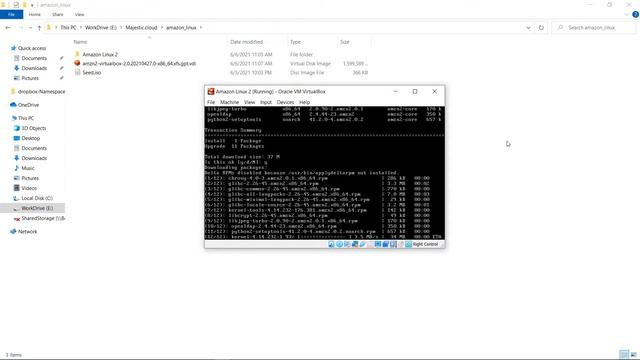Click VirtualBox recording status bar icon
This screenshot has height=360, width=640.
(386, 244)
